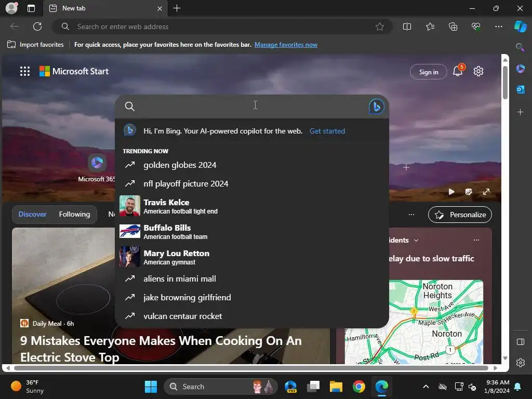Select trending vulcan centaur rocket

click(251, 316)
